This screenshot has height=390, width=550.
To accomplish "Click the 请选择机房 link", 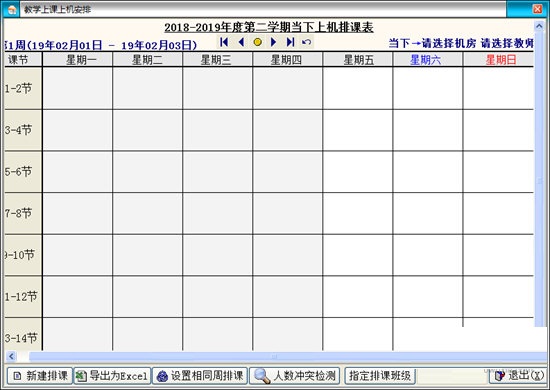I will 449,43.
